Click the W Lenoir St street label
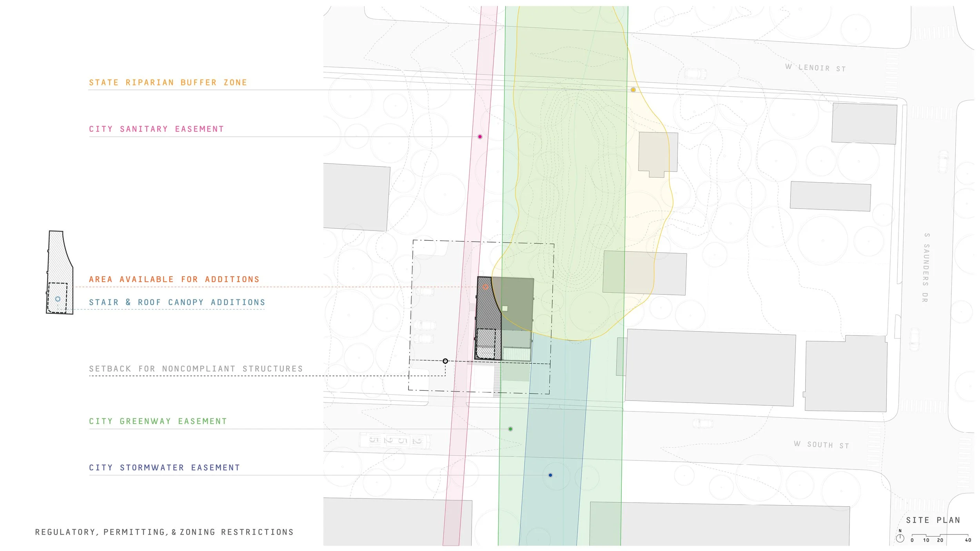Viewport: 980px width, 551px height. [x=815, y=68]
